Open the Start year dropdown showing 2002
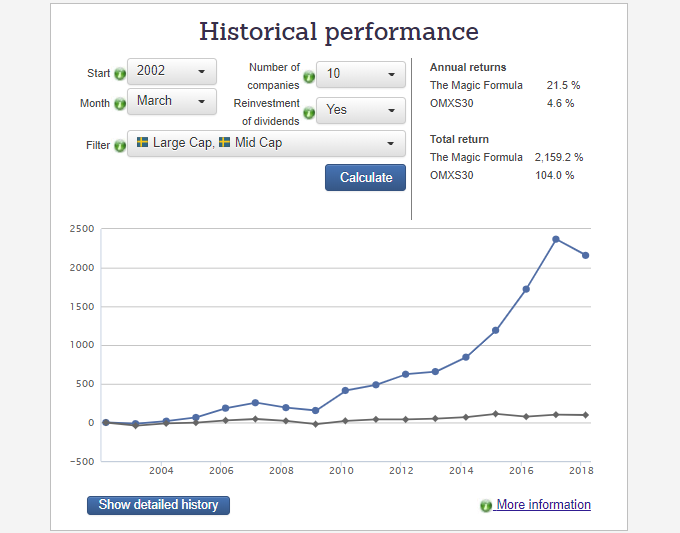This screenshot has width=680, height=533. tap(172, 72)
